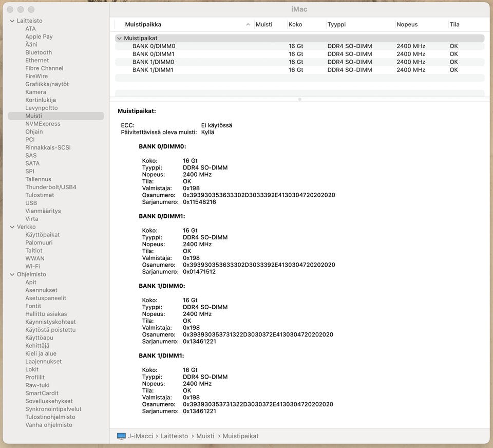Open Apit under Ohjelmisto
This screenshot has height=448, width=493.
click(31, 282)
